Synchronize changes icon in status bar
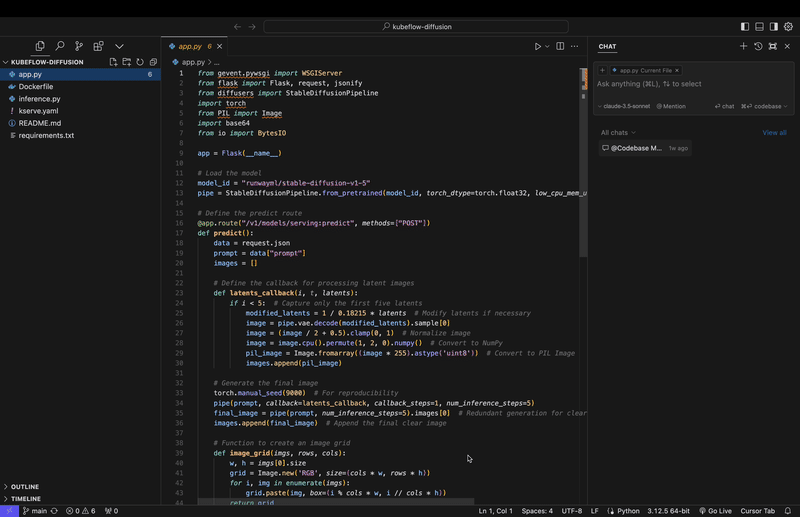The height and width of the screenshot is (517, 800). [54, 511]
